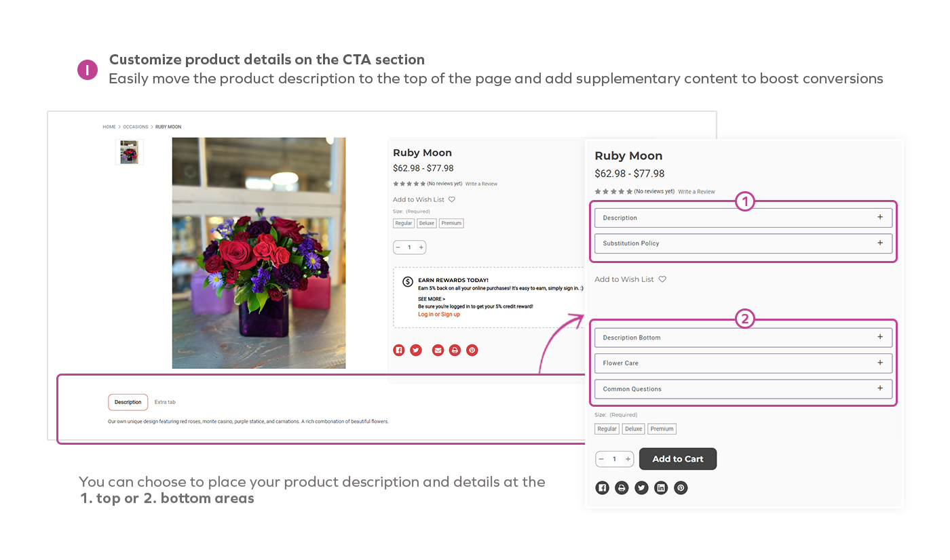Screen dimensions: 950x560
Task: Open the OCCASIONS breadcrumb link
Action: 136,127
